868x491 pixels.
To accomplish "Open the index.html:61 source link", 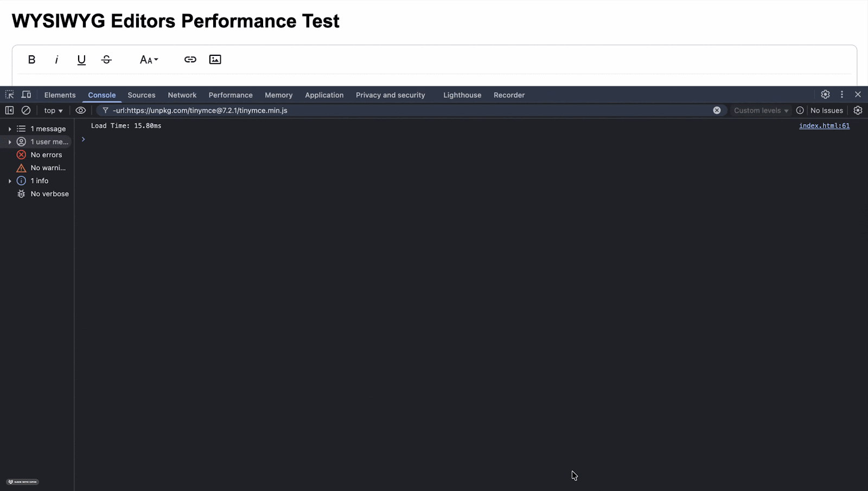I will 824,125.
